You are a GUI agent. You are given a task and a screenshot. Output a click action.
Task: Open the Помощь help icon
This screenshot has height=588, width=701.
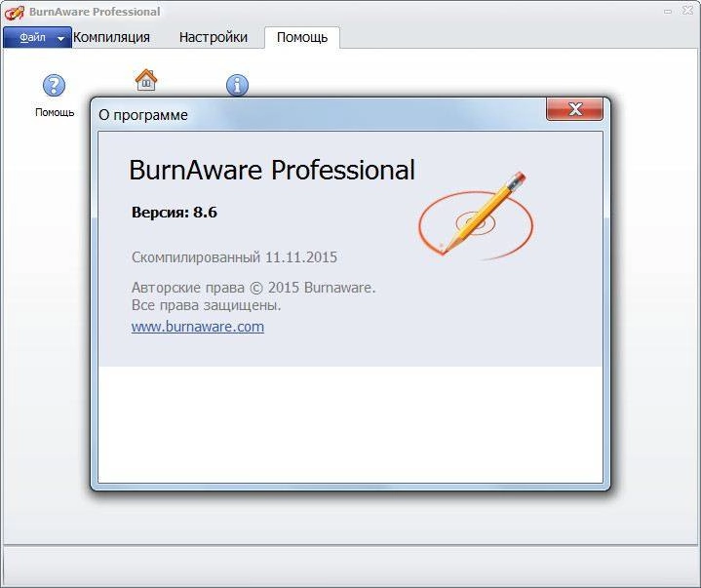point(54,85)
